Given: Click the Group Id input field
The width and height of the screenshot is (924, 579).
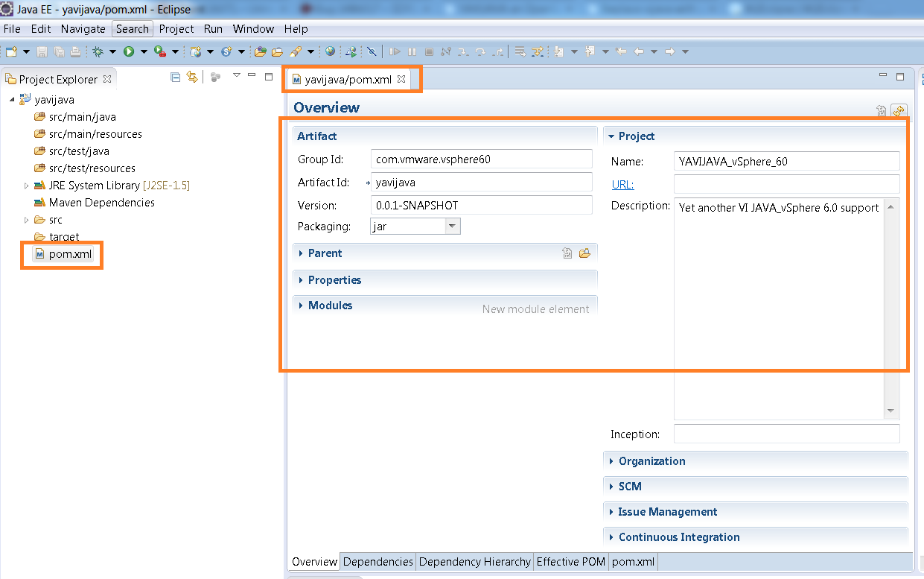Looking at the screenshot, I should 481,159.
